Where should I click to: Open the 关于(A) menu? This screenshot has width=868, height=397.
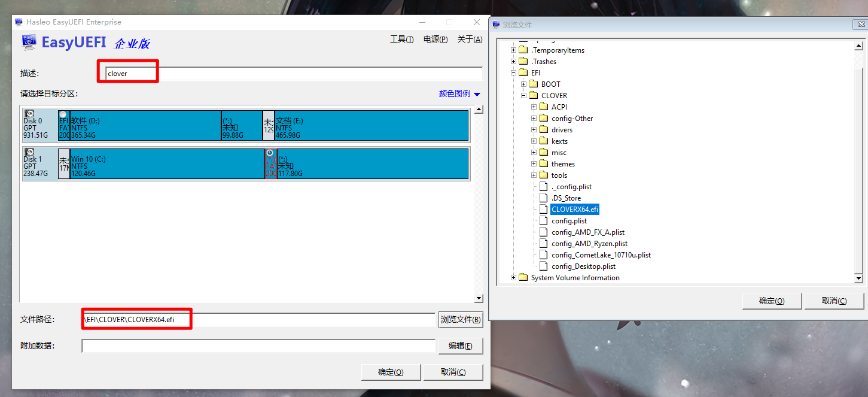coord(469,38)
